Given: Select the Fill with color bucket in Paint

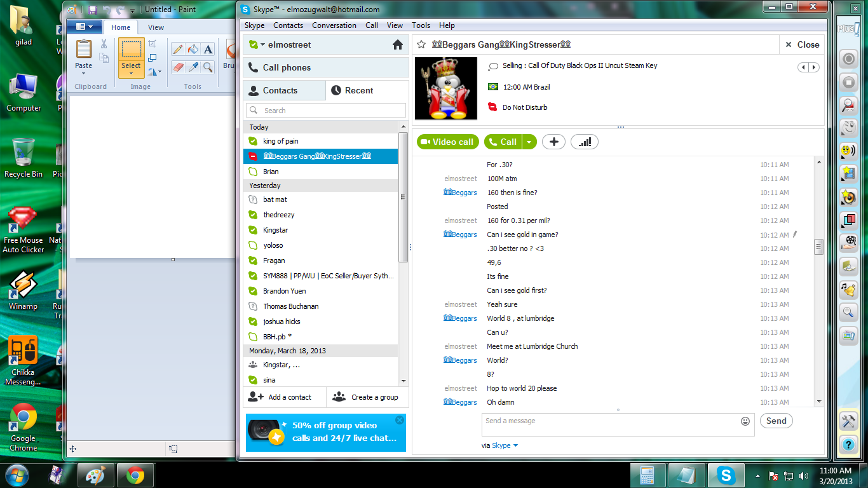Looking at the screenshot, I should 193,50.
